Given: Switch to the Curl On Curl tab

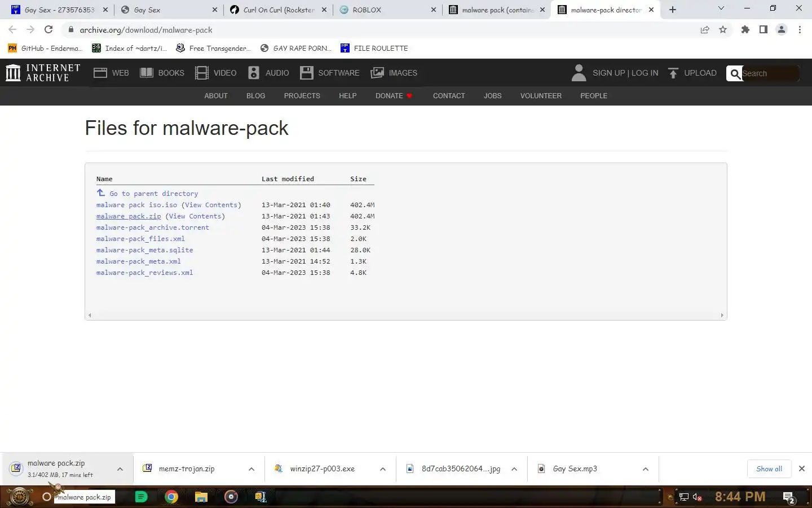Looking at the screenshot, I should (279, 10).
